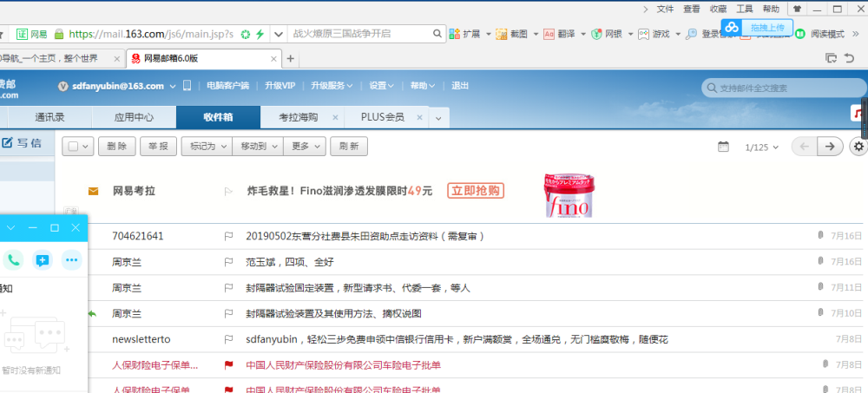Toggle flag on 封隔器试验固定装置 mail

coord(228,288)
